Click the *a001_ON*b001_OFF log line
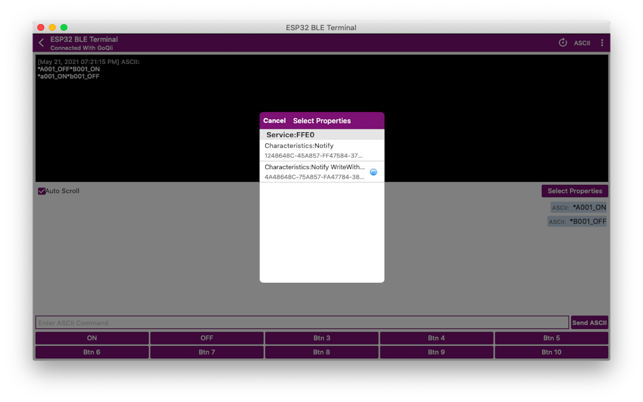 coord(68,76)
